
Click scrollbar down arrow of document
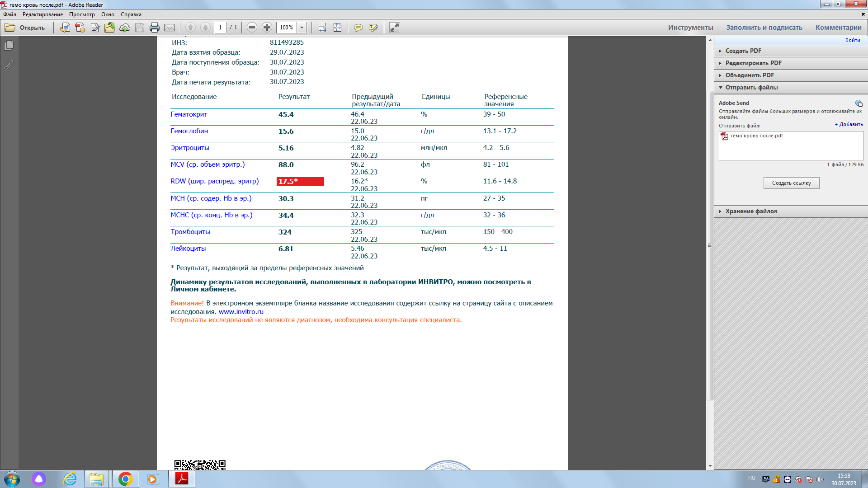710,466
